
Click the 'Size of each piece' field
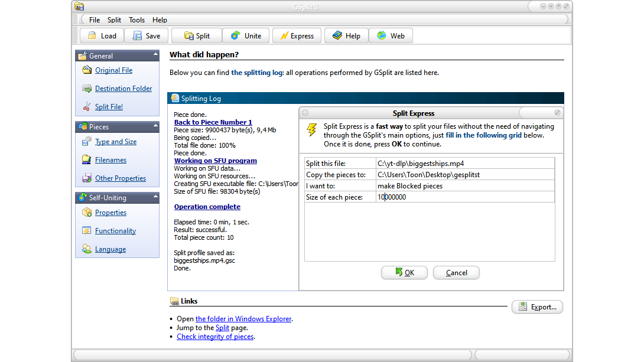(465, 197)
